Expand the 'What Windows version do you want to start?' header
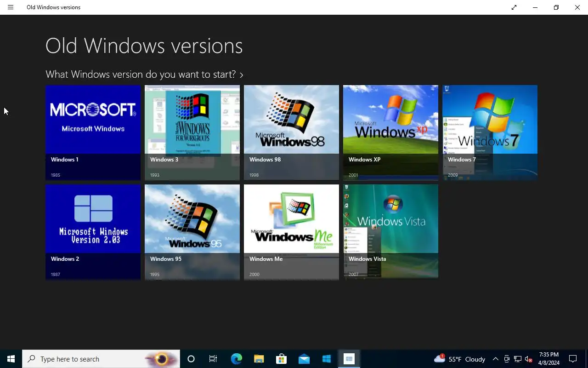The height and width of the screenshot is (368, 588). click(x=144, y=74)
